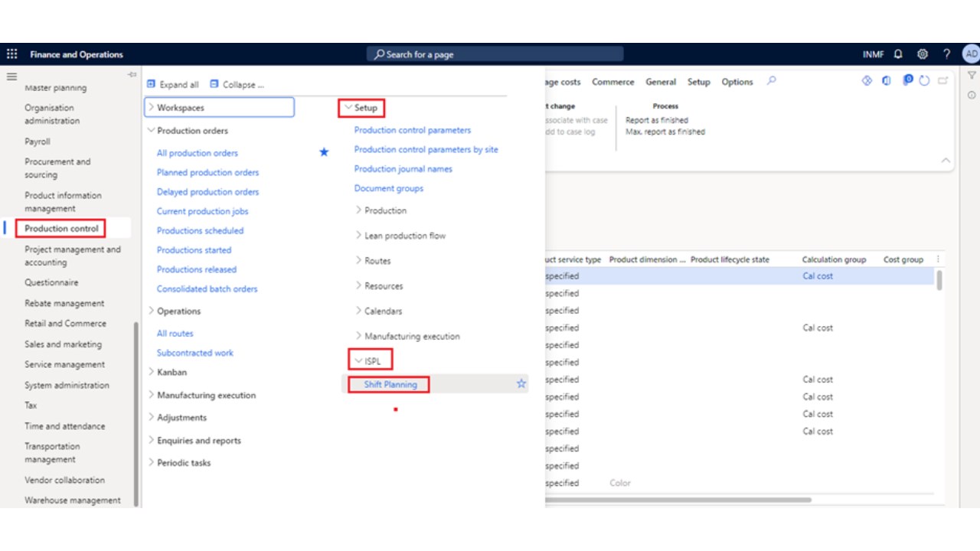Expand the Kanban group
The height and width of the screenshot is (551, 980).
tap(151, 372)
